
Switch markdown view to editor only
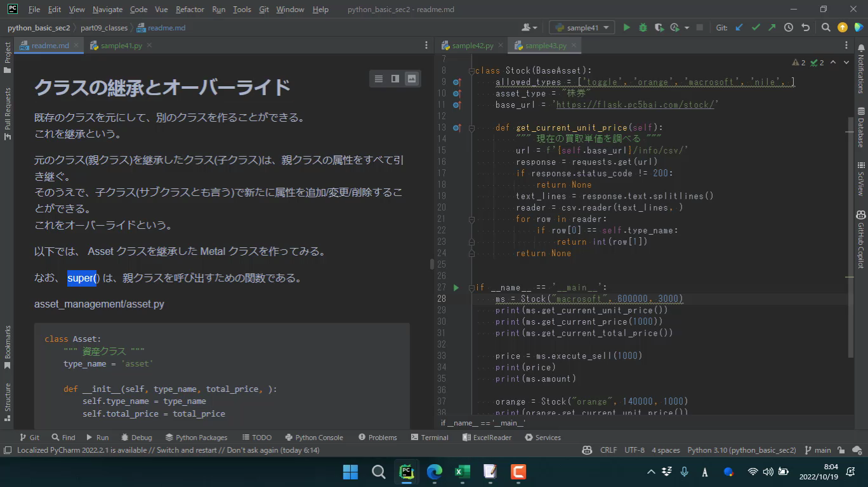tap(379, 79)
